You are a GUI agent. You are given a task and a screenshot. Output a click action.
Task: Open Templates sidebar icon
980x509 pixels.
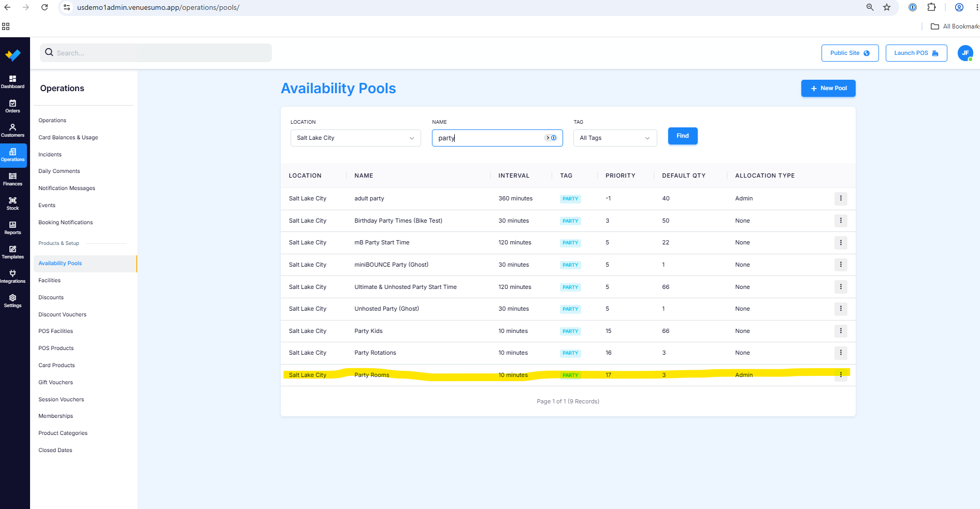pos(12,252)
